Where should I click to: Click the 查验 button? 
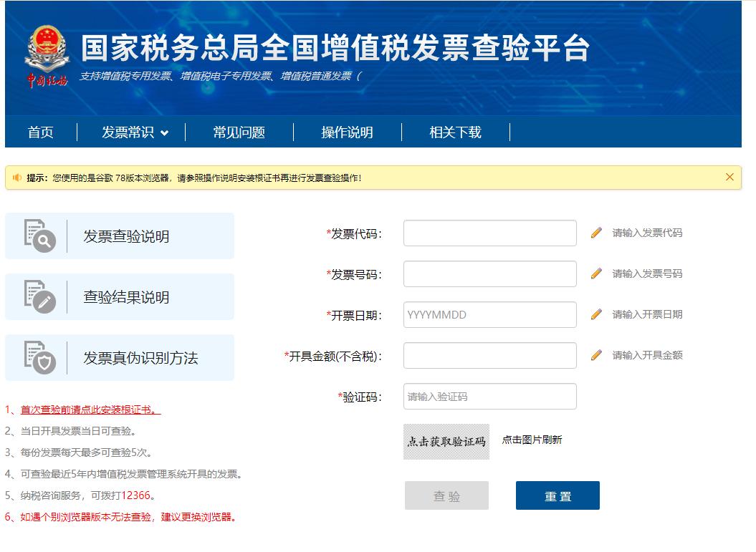(x=446, y=495)
